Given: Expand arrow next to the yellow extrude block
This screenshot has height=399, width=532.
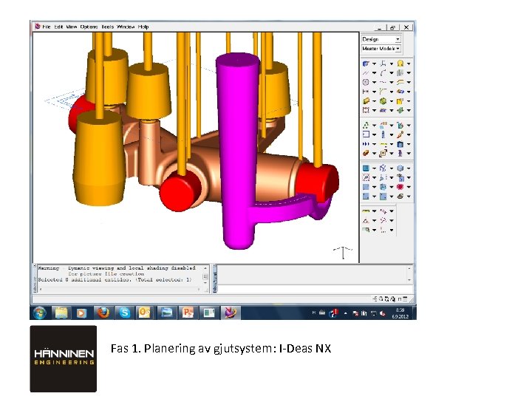Looking at the screenshot, I should (374, 101).
